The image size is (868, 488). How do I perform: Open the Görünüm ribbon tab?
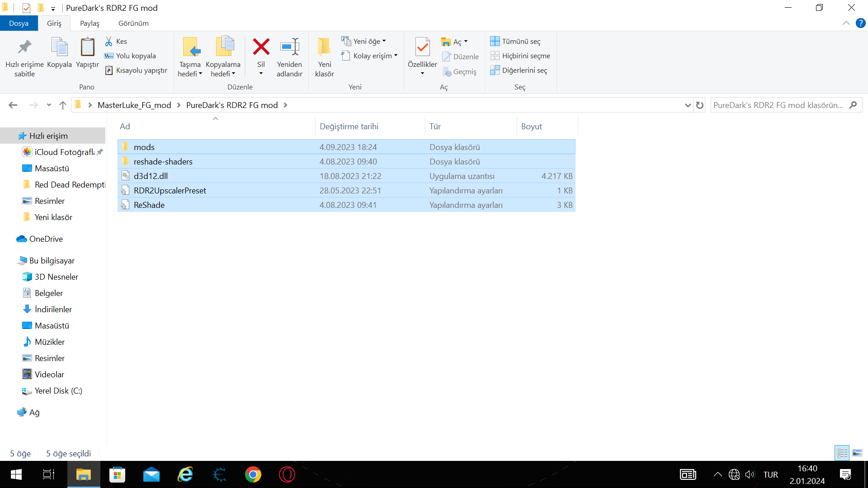[133, 23]
